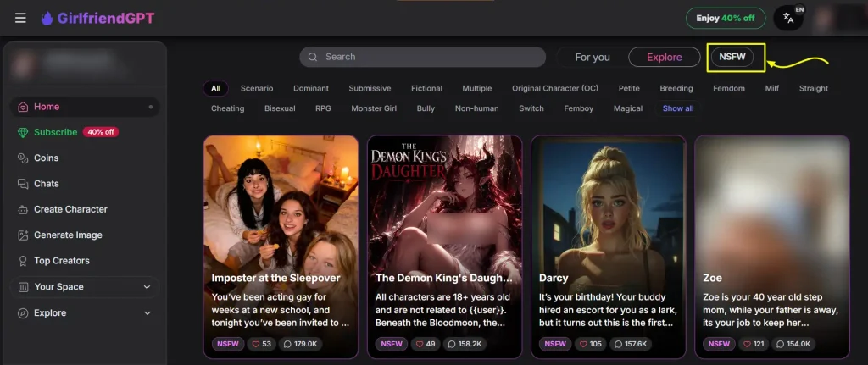Filter by the Magical category

pyautogui.click(x=628, y=108)
